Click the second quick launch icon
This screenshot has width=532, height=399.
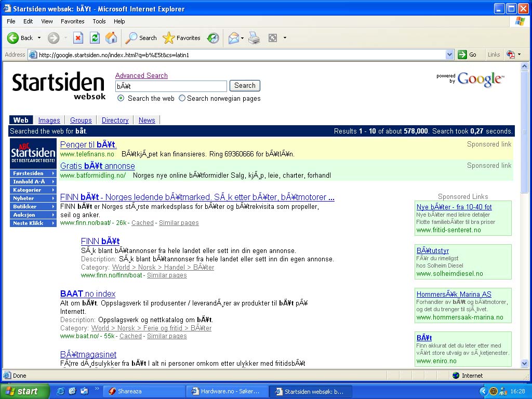[72, 391]
